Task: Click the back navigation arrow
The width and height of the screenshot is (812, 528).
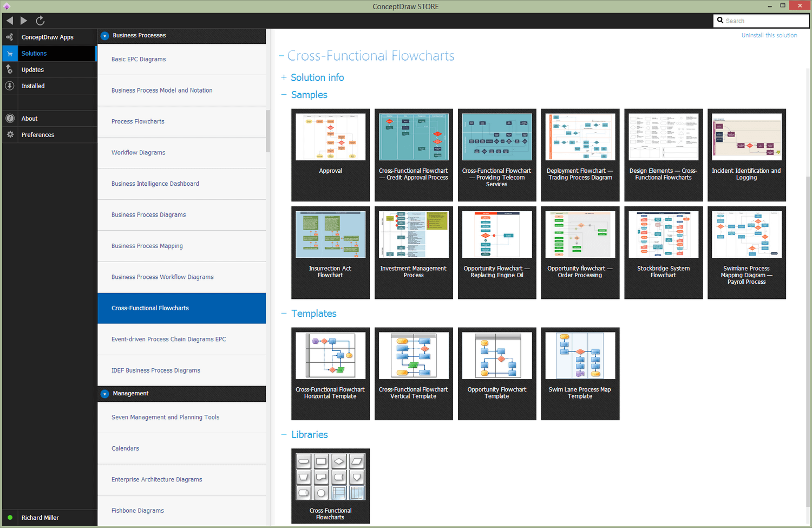Action: coord(10,21)
